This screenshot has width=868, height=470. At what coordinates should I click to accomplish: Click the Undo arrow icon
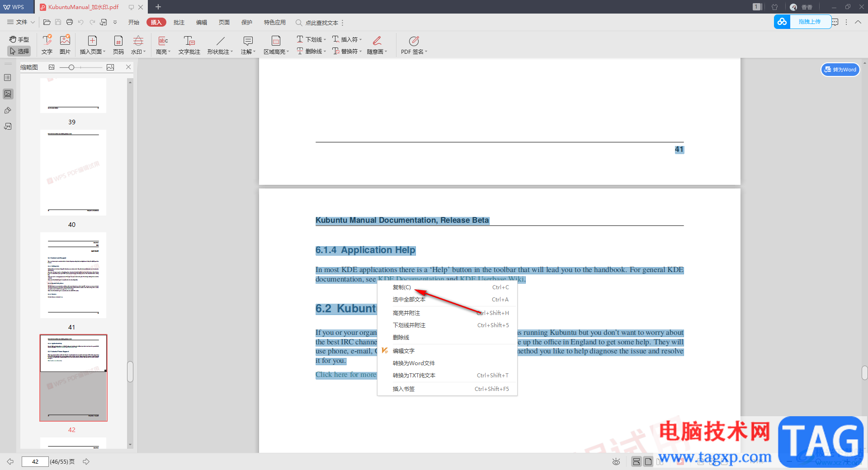pyautogui.click(x=81, y=22)
